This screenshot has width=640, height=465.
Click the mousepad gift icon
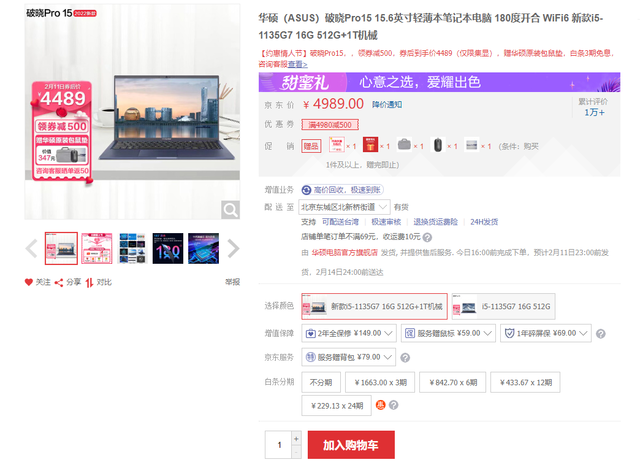[x=471, y=145]
